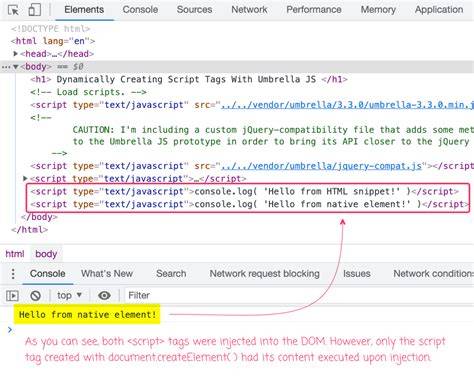Focus the console Filter input field
474x382 pixels.
point(300,296)
